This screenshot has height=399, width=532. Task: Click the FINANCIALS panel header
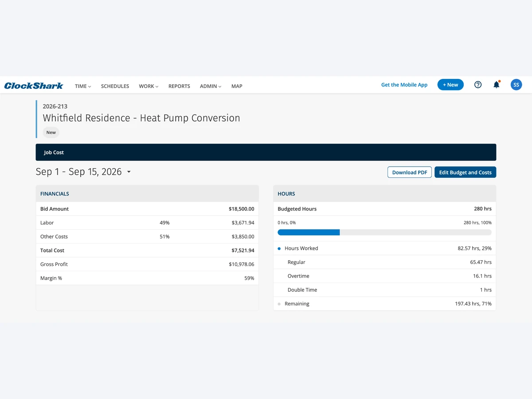(x=147, y=194)
